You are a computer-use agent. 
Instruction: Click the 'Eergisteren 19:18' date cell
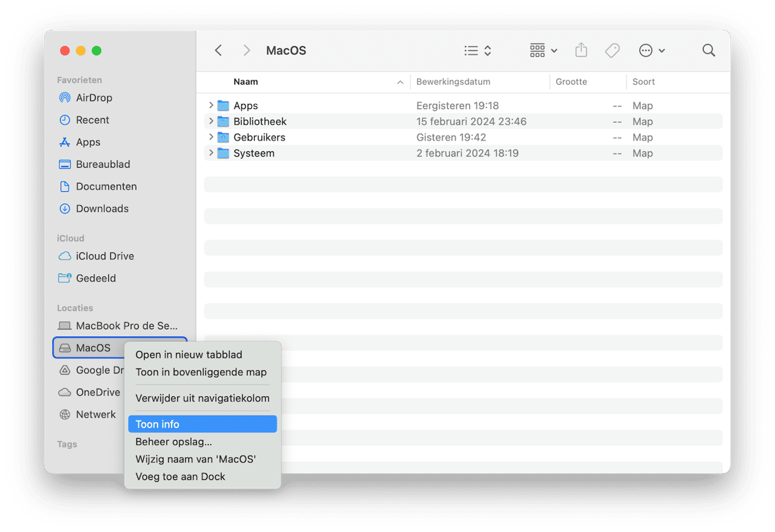(458, 106)
